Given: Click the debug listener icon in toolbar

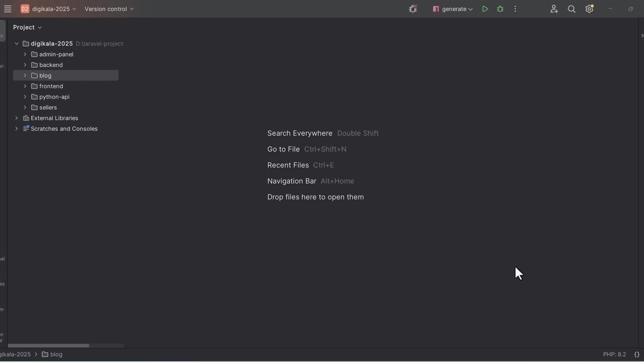Looking at the screenshot, I should click(x=413, y=9).
